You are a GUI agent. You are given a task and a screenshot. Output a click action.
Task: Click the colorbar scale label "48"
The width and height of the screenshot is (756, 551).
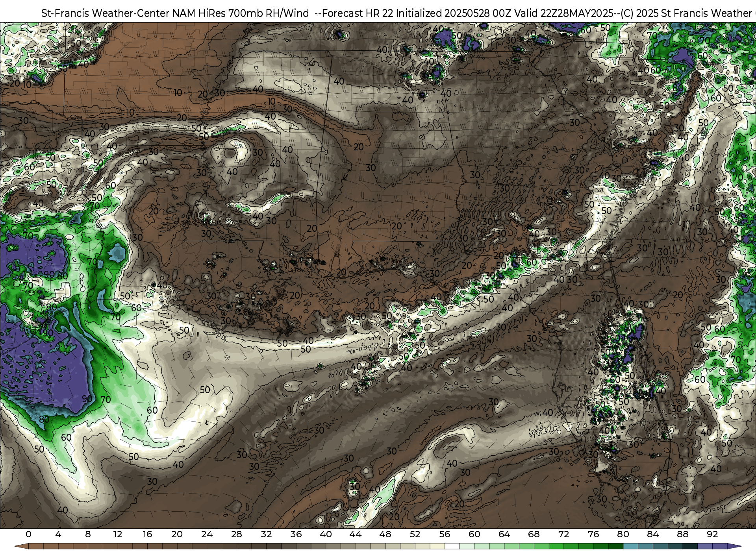point(385,534)
